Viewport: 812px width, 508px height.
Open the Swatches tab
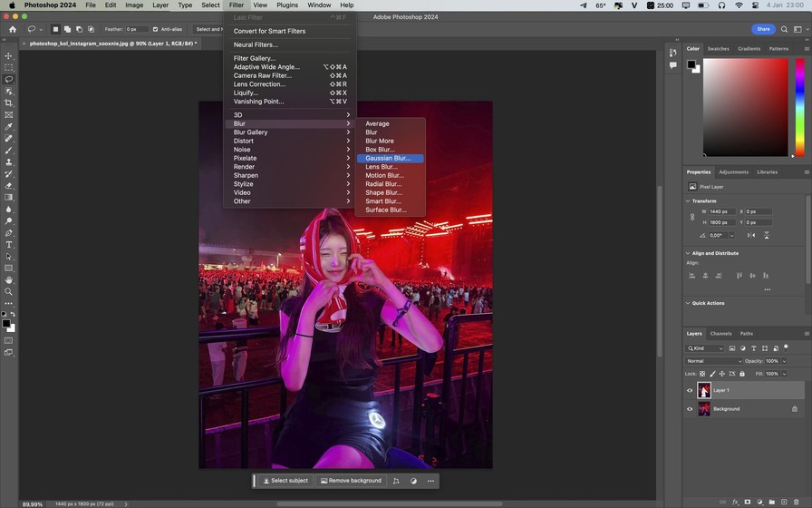tap(719, 49)
